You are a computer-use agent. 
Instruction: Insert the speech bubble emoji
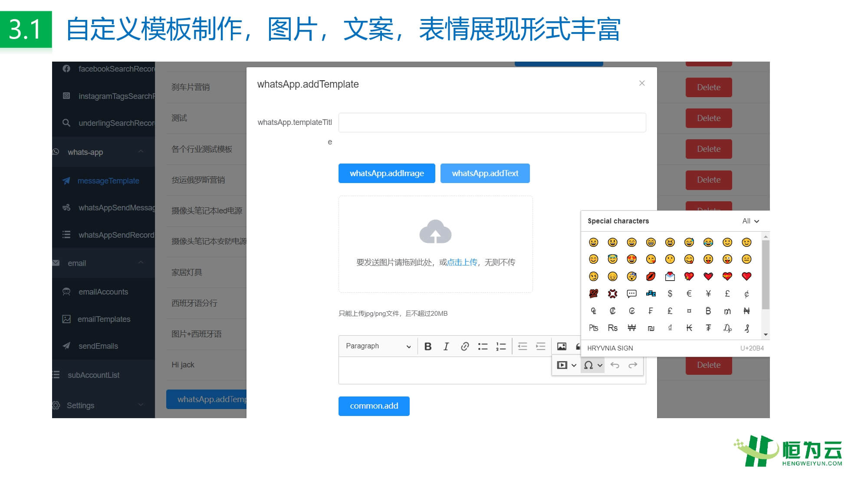click(x=631, y=294)
